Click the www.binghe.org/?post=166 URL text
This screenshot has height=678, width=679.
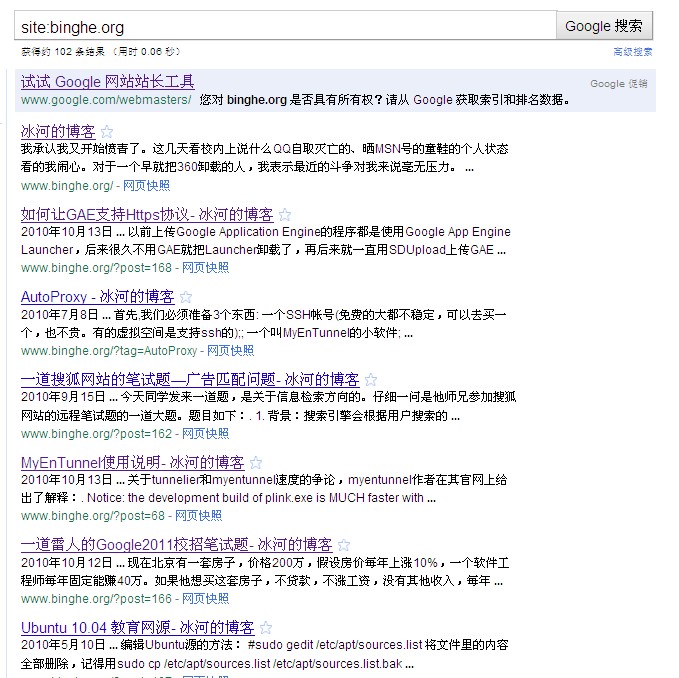(x=96, y=599)
